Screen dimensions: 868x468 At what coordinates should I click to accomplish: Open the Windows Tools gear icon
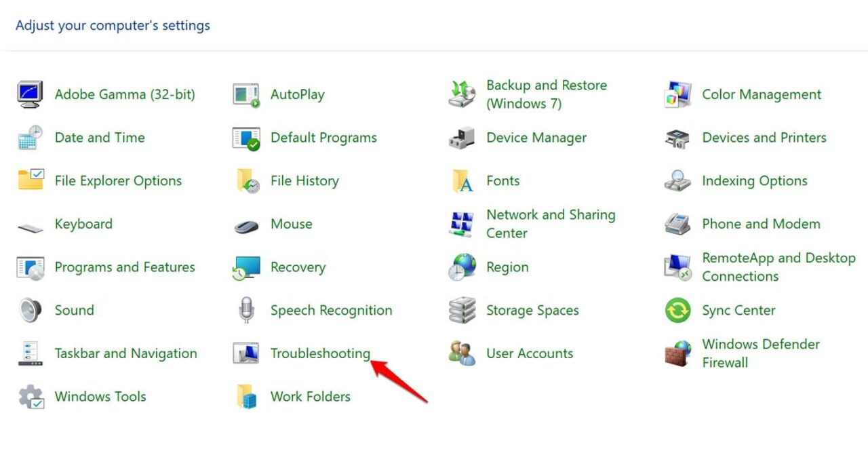(31, 397)
